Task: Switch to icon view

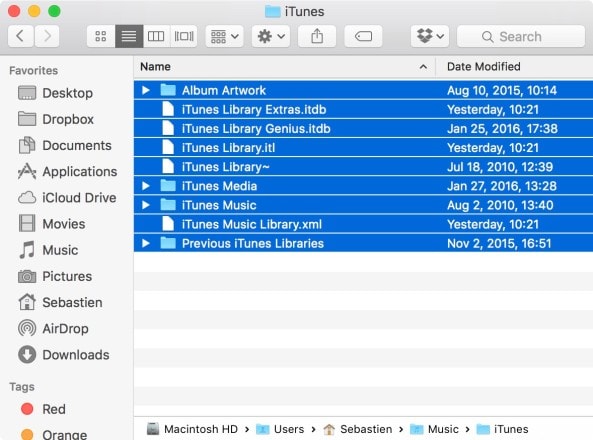Action: tap(101, 36)
